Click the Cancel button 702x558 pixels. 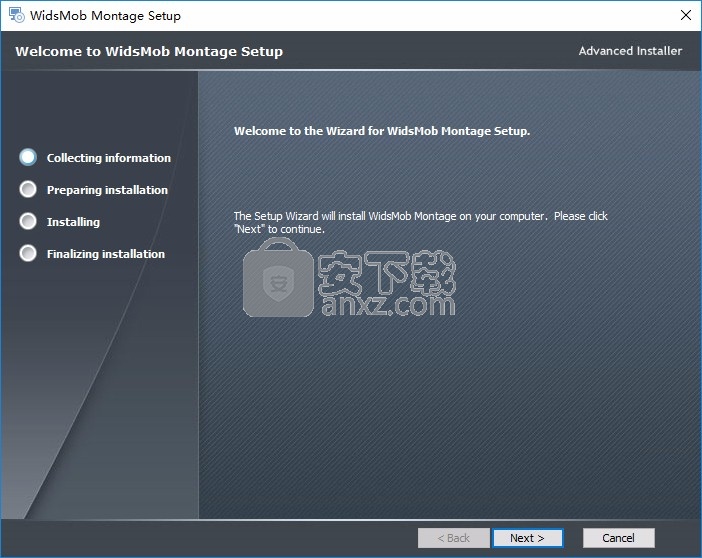618,538
